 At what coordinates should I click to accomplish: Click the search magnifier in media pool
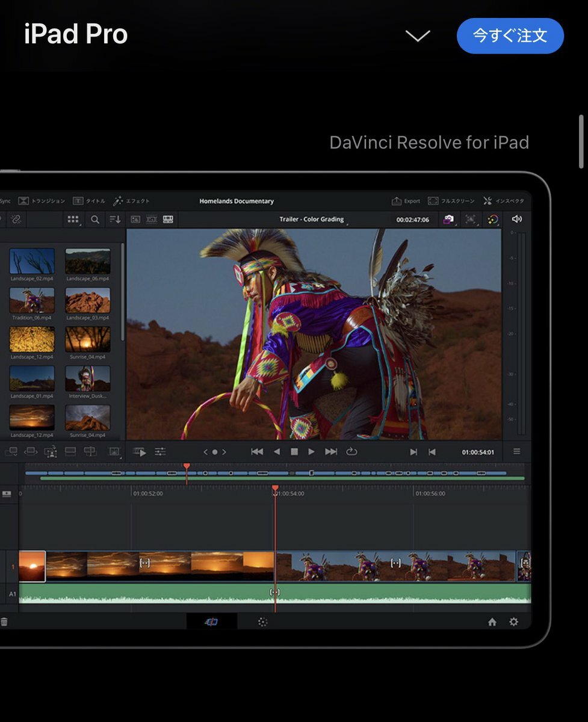[95, 220]
